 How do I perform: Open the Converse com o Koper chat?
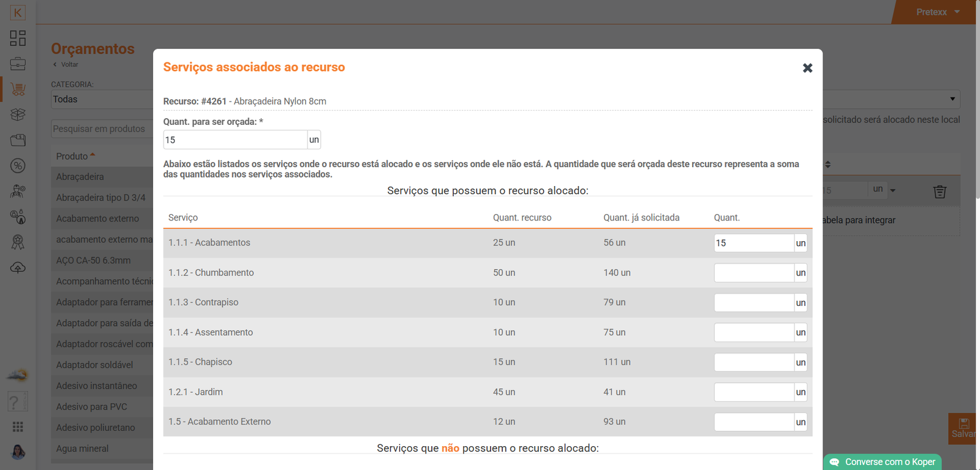(883, 462)
